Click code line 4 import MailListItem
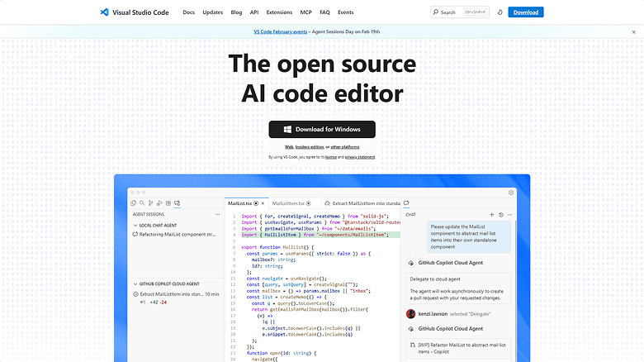The height and width of the screenshot is (362, 644). click(x=315, y=235)
